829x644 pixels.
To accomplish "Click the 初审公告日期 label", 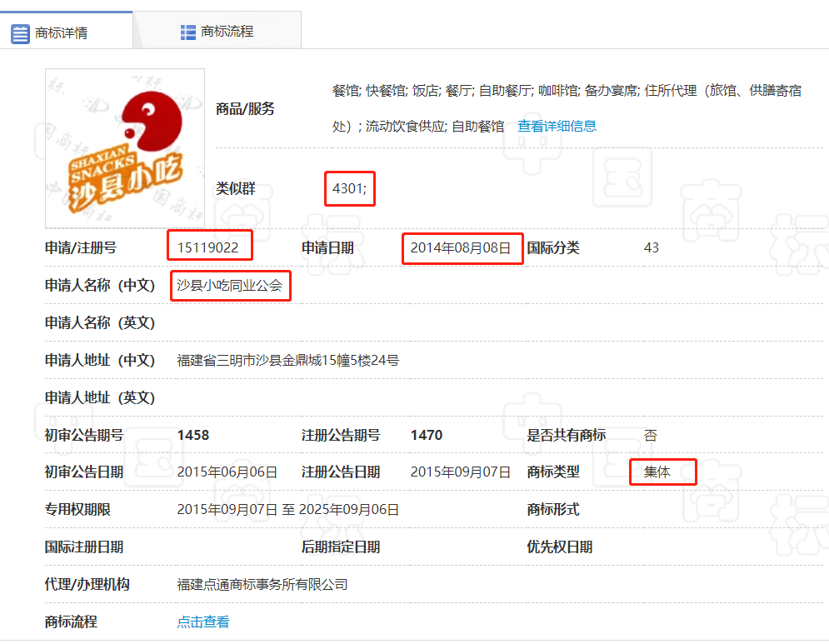I will click(83, 472).
